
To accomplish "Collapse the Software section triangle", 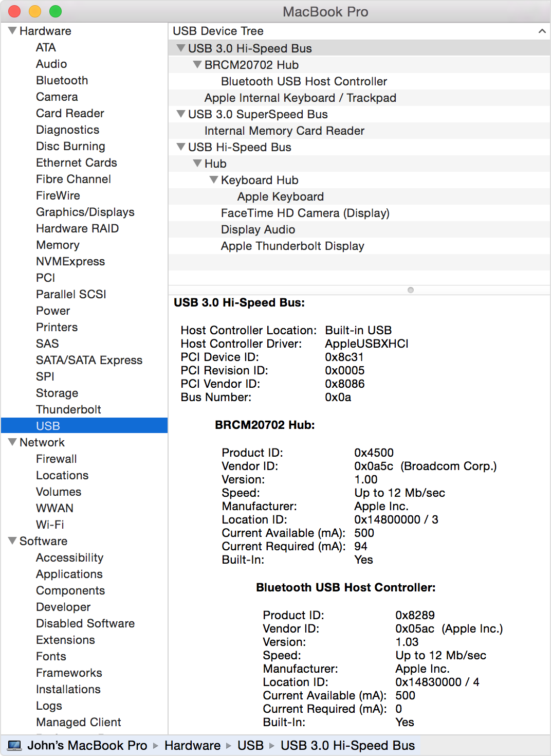I will point(12,541).
